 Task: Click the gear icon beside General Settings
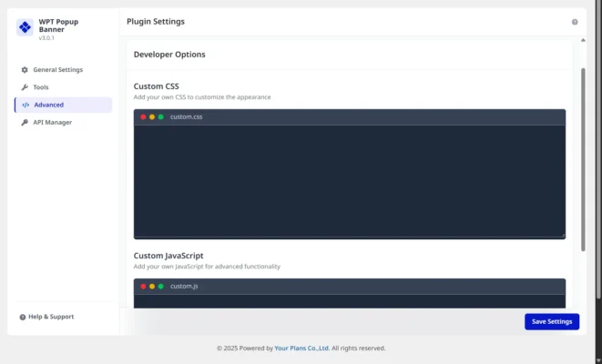pos(25,70)
